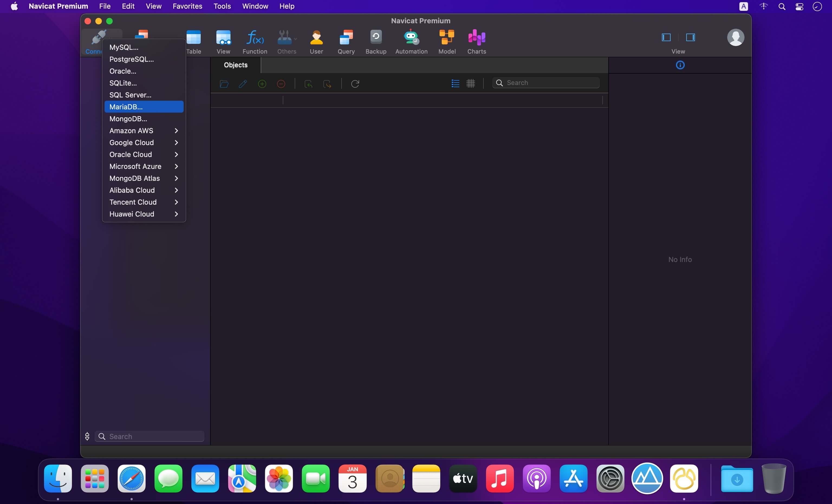
Task: Choose SQLite... from connection menu
Action: click(x=144, y=83)
